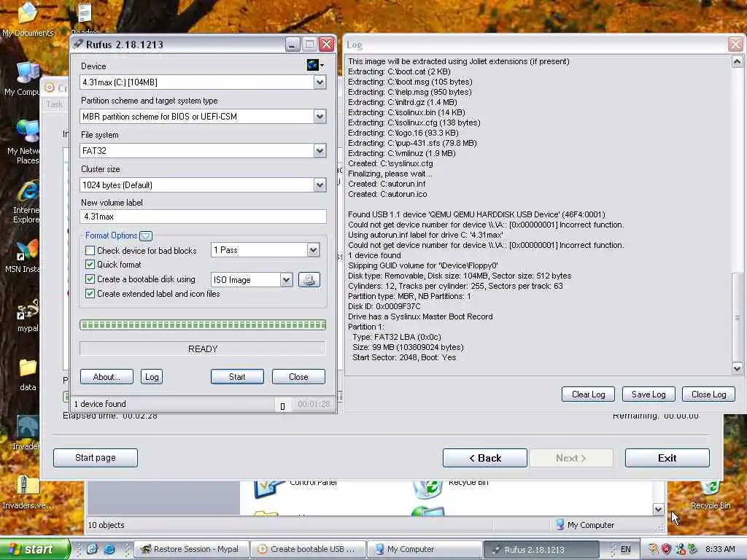Click Clear Log in the Log window
Screen dimensions: 747x560
coord(589,394)
